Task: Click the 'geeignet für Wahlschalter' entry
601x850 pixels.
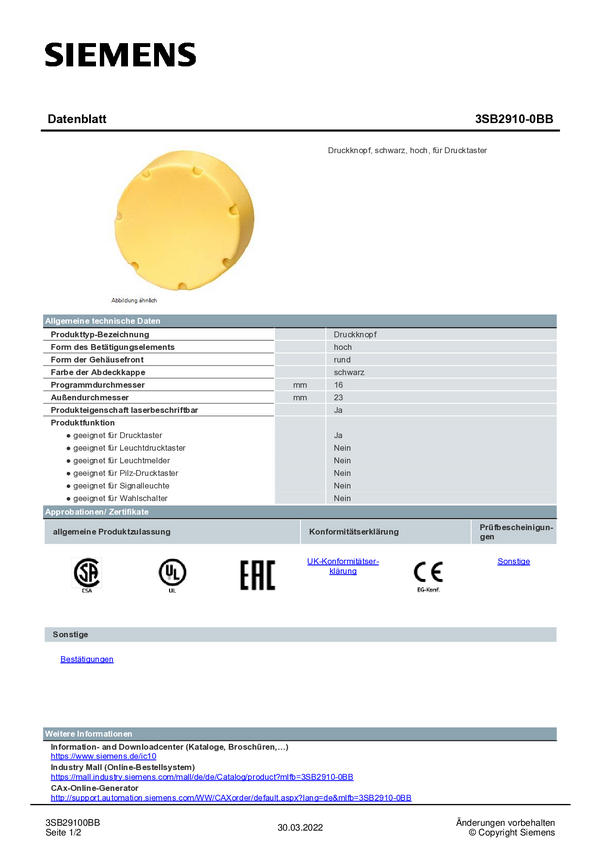Action: [120, 498]
